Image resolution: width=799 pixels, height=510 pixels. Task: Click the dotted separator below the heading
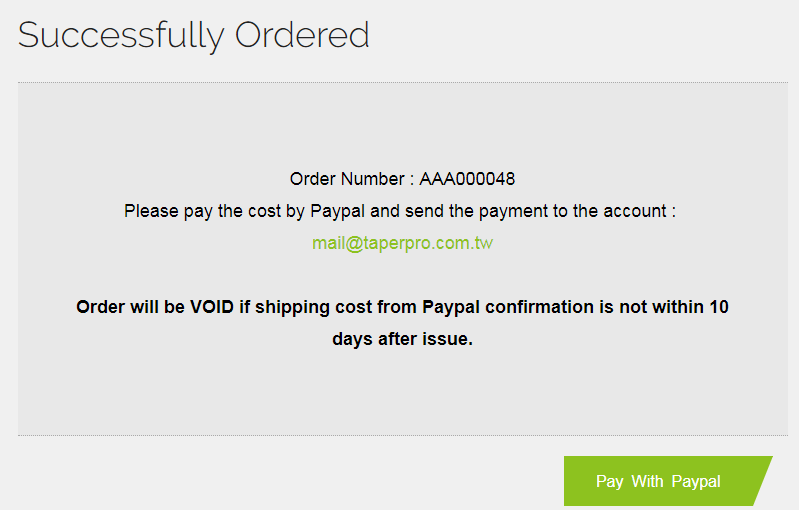coord(402,82)
